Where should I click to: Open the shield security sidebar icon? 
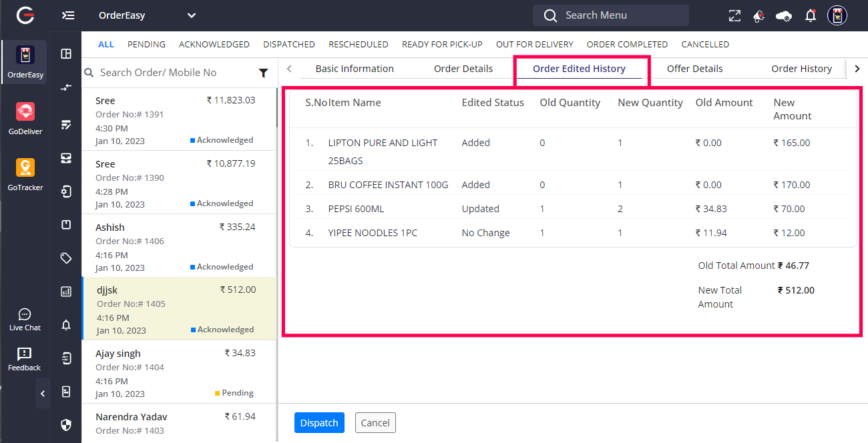tap(66, 424)
